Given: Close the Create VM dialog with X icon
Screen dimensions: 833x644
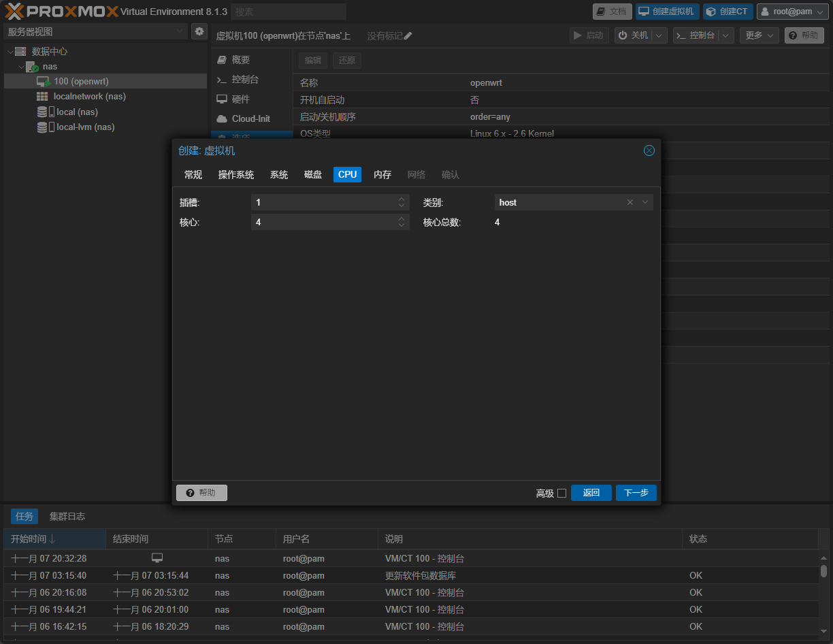Looking at the screenshot, I should tap(649, 150).
